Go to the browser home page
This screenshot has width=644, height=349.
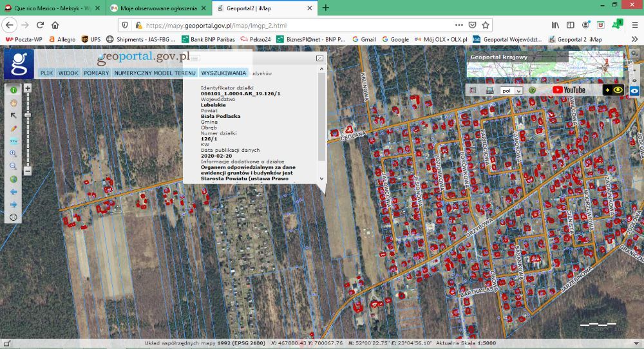(55, 25)
